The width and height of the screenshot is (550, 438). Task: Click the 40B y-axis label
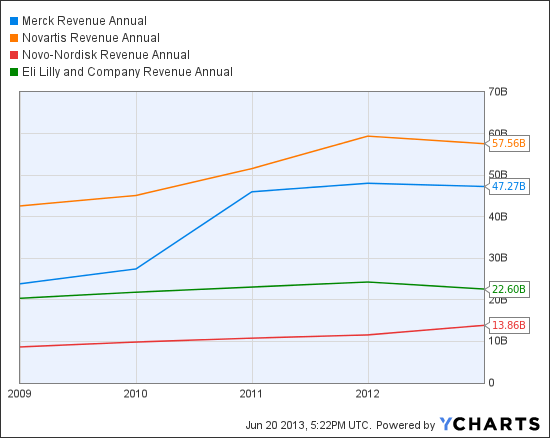(498, 217)
